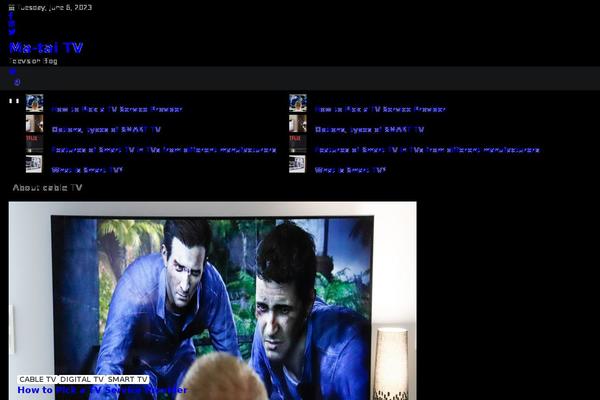Click right-list thumbnail beside 'Options, types of SMART TV'
Image resolution: width=600 pixels, height=400 pixels.
click(x=298, y=123)
